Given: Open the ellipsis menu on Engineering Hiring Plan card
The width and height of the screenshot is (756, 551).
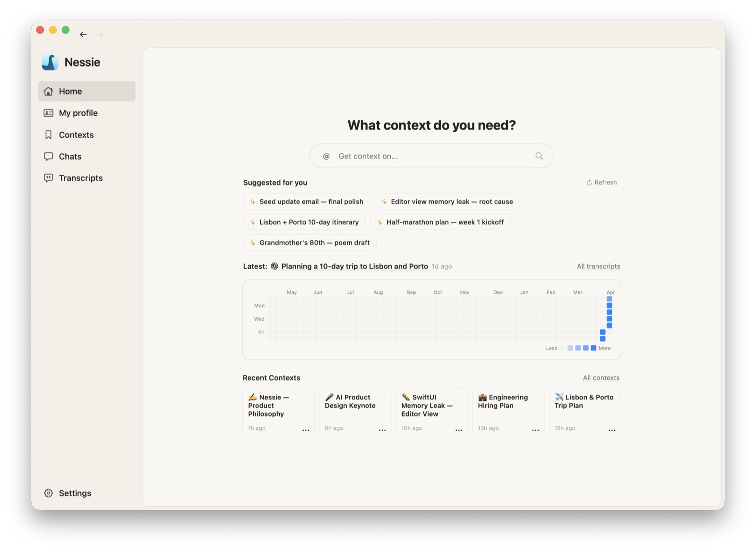Looking at the screenshot, I should click(535, 430).
